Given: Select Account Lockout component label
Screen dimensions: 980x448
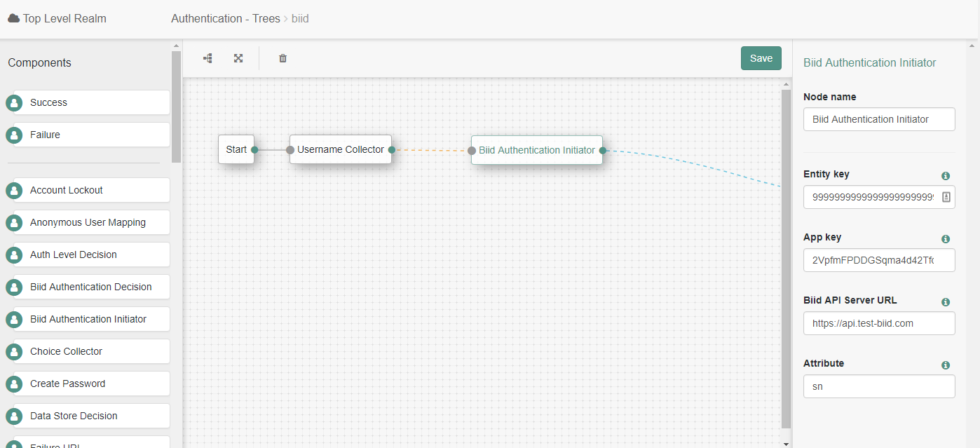Looking at the screenshot, I should pyautogui.click(x=67, y=190).
